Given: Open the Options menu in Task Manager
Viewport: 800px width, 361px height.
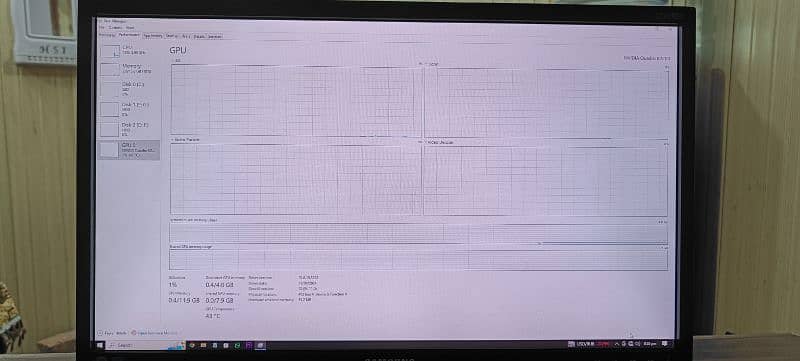Looking at the screenshot, I should 115,28.
